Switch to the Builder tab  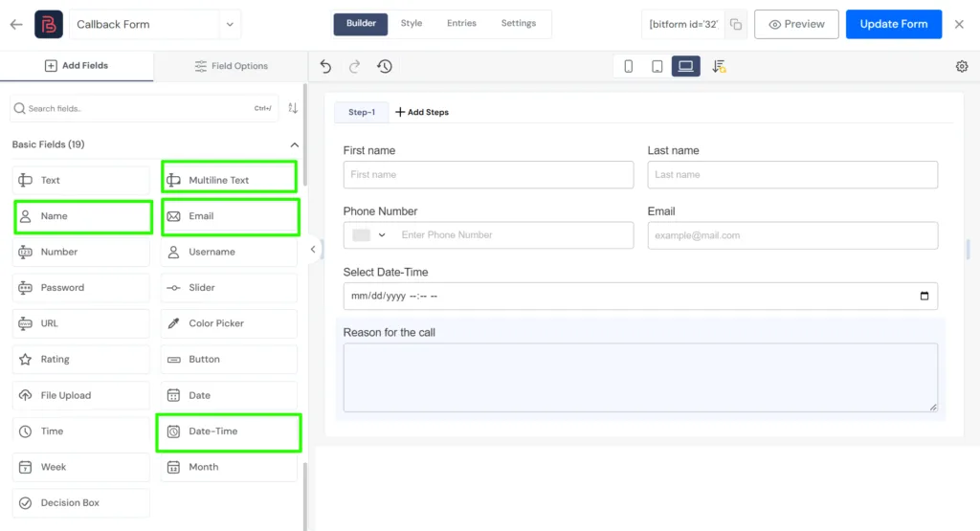pos(361,24)
